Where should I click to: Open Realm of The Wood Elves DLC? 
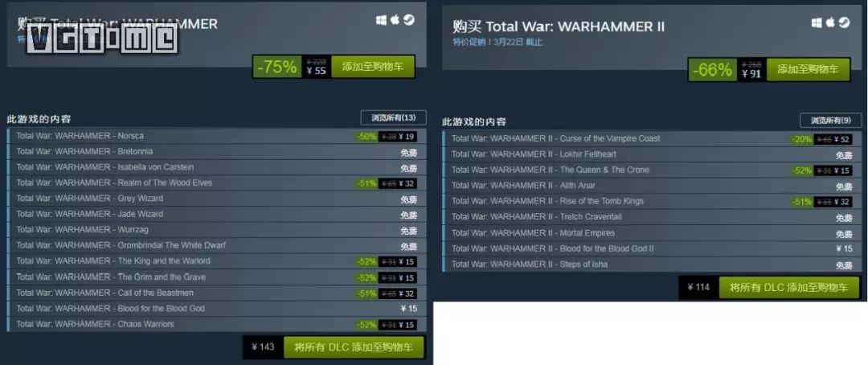click(217, 182)
